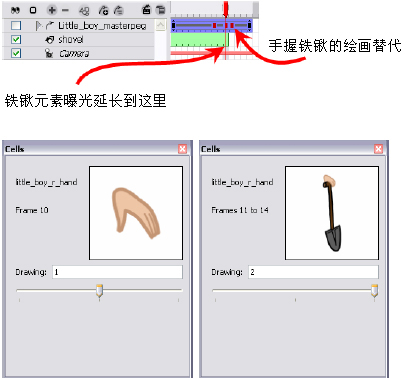This screenshot has width=413, height=378.
Task: Click the green shovel exposure block
Action: coord(199,40)
